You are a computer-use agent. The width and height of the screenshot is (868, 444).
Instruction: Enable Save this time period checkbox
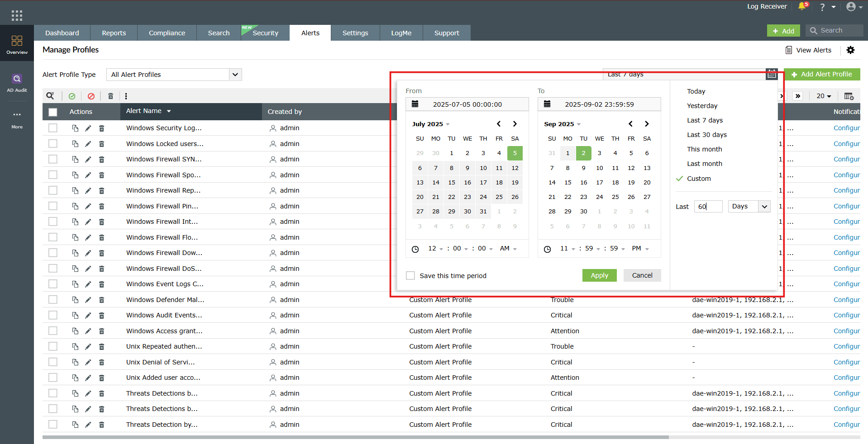pos(410,275)
